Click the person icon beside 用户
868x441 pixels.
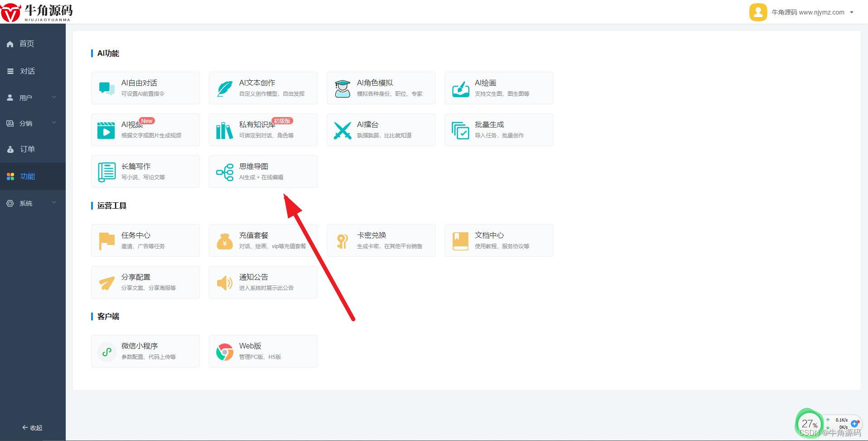pos(10,98)
